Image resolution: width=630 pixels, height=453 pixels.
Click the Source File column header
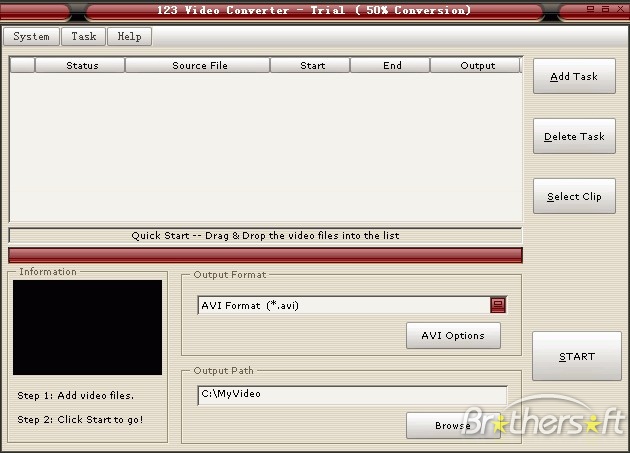click(x=197, y=66)
